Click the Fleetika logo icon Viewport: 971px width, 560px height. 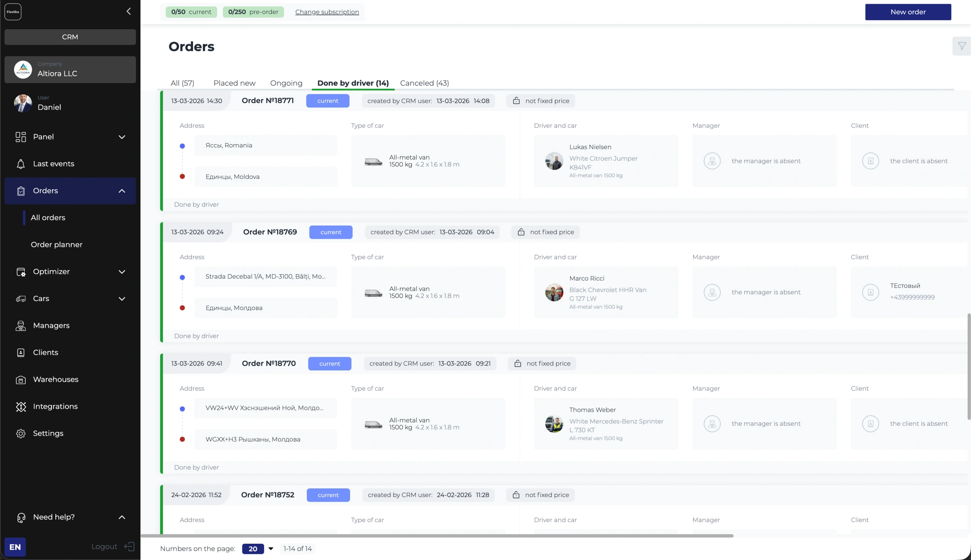pos(13,12)
